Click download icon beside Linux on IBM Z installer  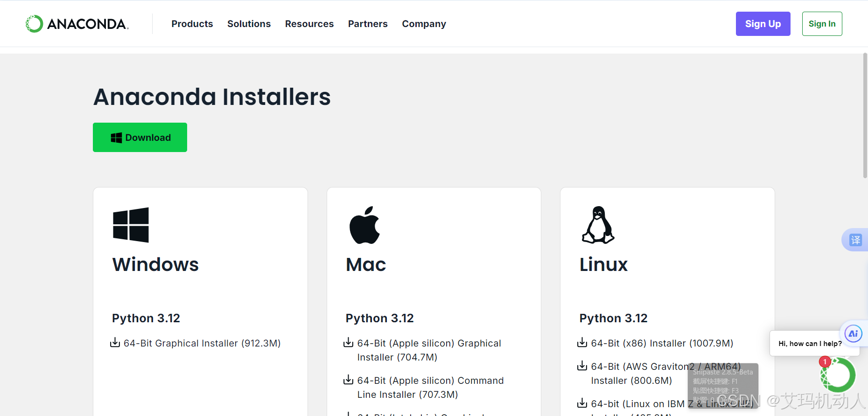[x=582, y=403]
